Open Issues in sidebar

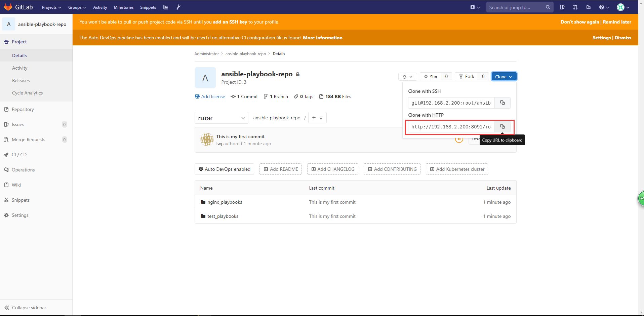point(36,124)
